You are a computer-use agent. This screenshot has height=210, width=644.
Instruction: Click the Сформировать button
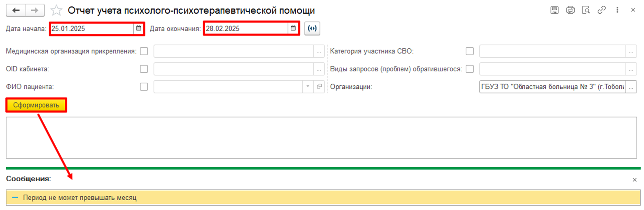click(x=36, y=105)
